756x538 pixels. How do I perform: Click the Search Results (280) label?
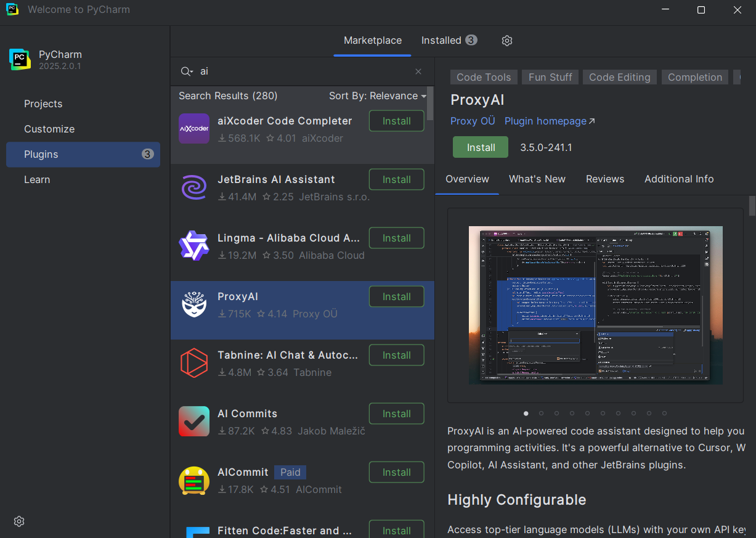pos(228,96)
